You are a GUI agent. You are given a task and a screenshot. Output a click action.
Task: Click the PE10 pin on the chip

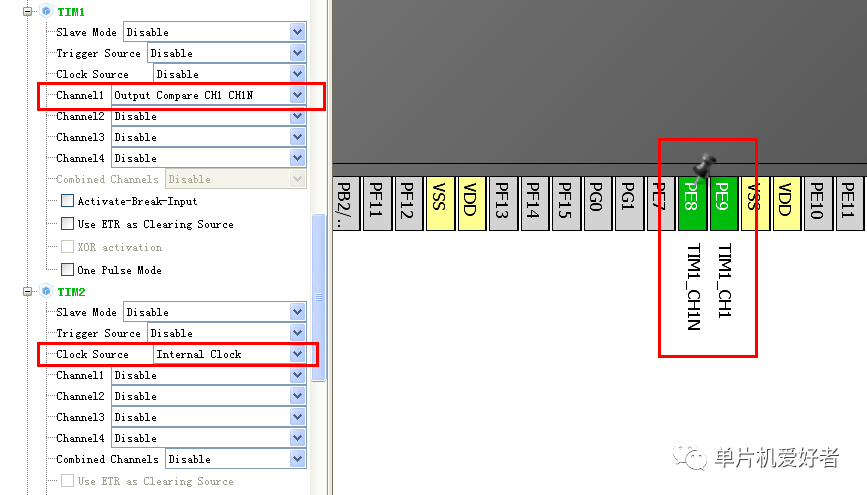818,203
